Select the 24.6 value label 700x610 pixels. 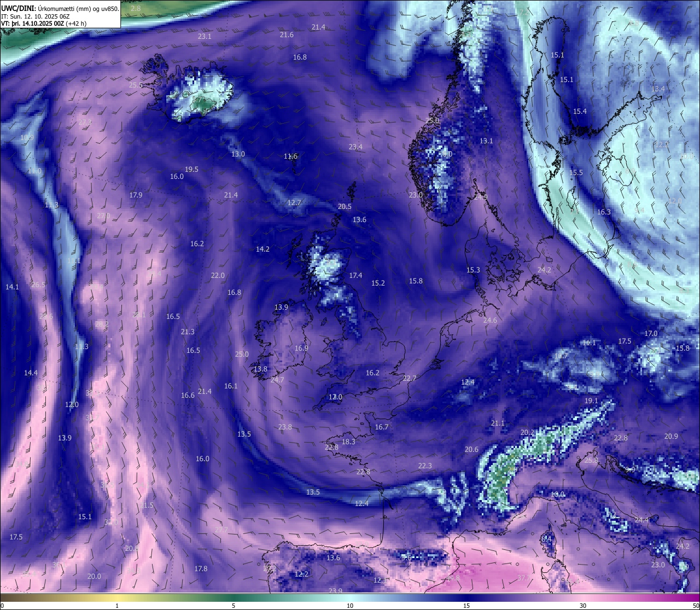click(x=490, y=320)
